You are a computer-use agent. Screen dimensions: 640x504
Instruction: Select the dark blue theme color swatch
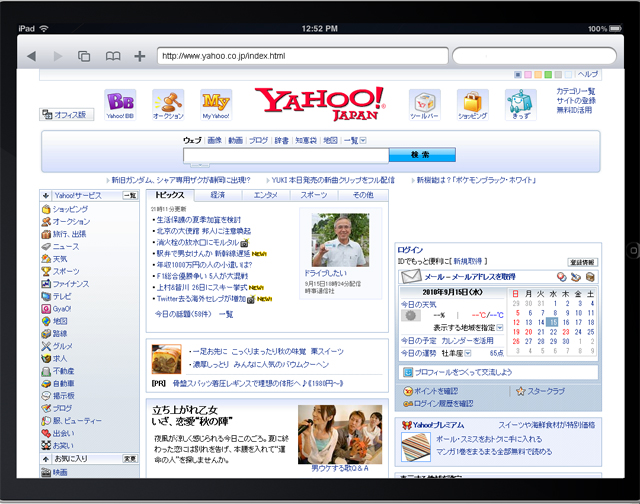click(518, 75)
